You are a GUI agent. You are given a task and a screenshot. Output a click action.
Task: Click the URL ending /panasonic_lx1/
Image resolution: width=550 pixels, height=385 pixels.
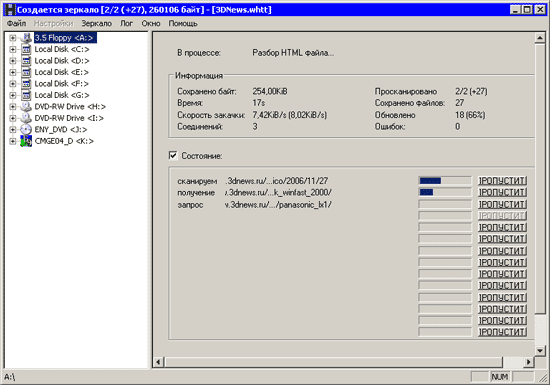point(278,204)
